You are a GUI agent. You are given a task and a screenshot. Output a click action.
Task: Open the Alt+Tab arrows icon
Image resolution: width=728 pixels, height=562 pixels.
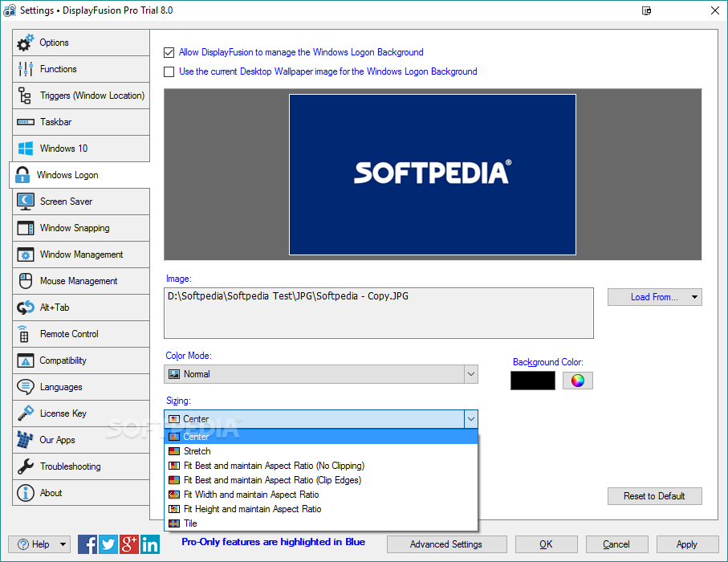coord(25,307)
